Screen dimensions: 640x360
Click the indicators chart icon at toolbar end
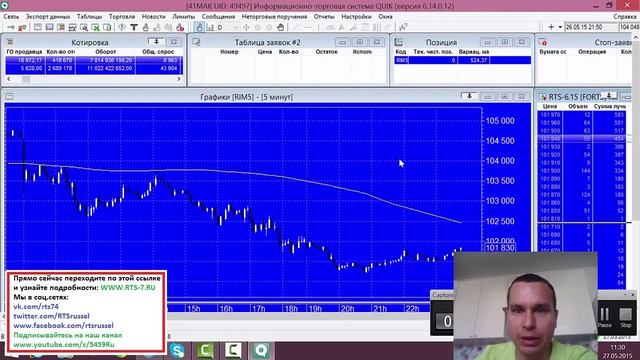pyautogui.click(x=403, y=27)
